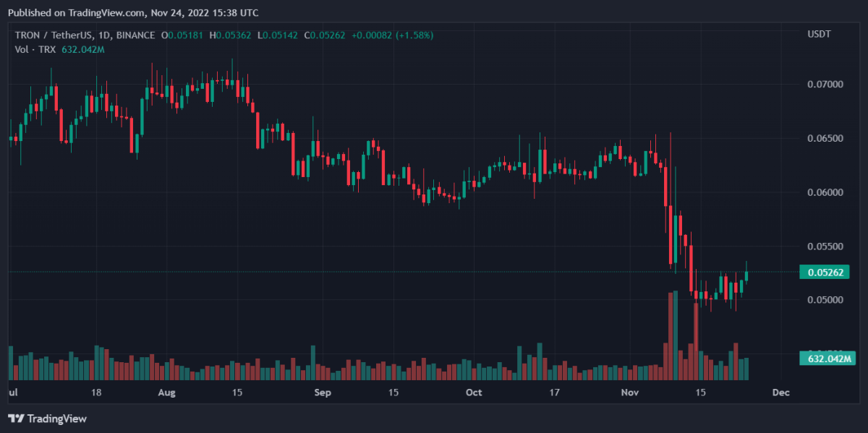The width and height of the screenshot is (868, 433).
Task: Select the 0.06500 price level label
Action: point(825,138)
